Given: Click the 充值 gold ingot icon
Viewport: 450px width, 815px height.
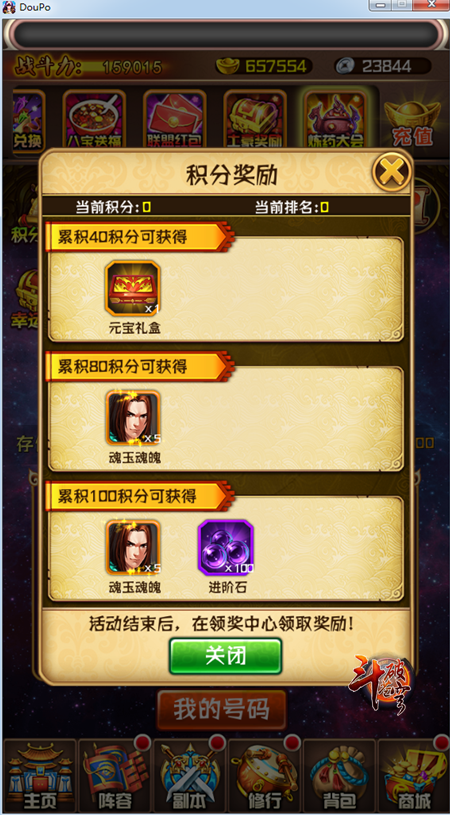Looking at the screenshot, I should coord(413,123).
